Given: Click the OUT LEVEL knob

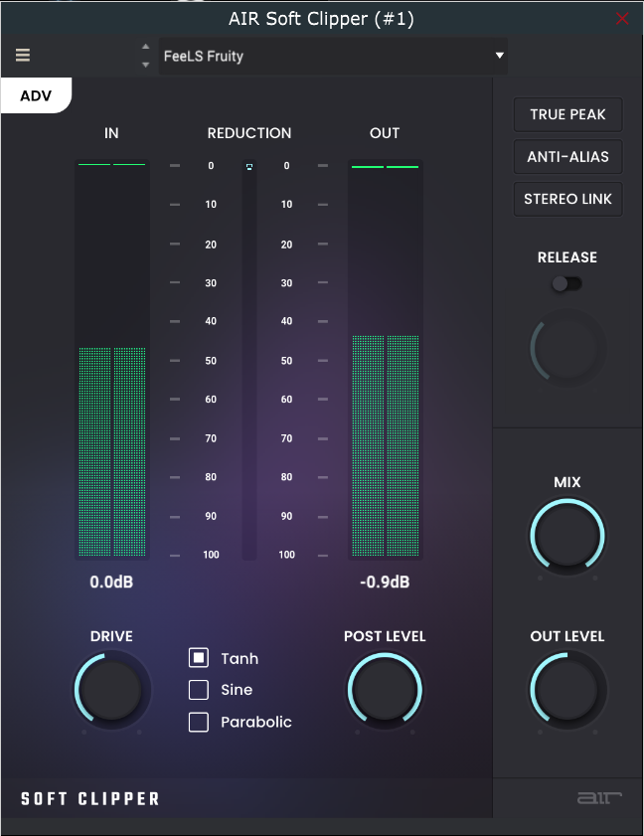Looking at the screenshot, I should [567, 691].
